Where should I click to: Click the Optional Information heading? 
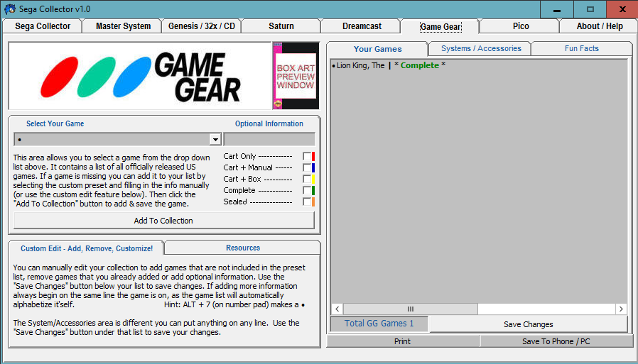coord(269,124)
